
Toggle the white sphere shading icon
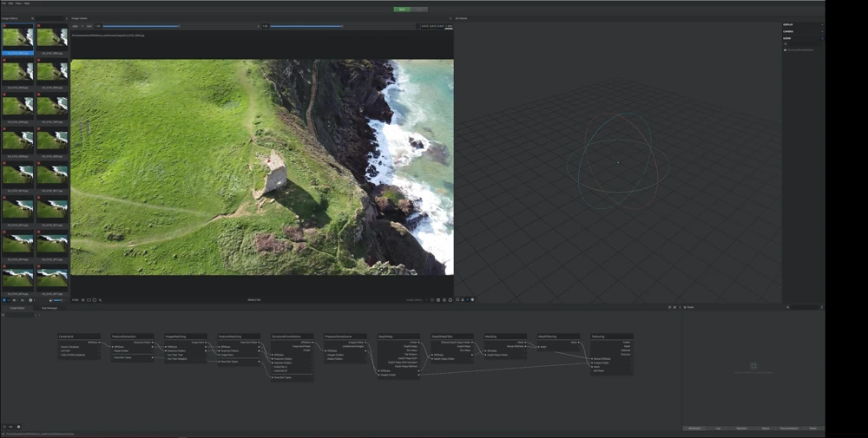coord(472,300)
